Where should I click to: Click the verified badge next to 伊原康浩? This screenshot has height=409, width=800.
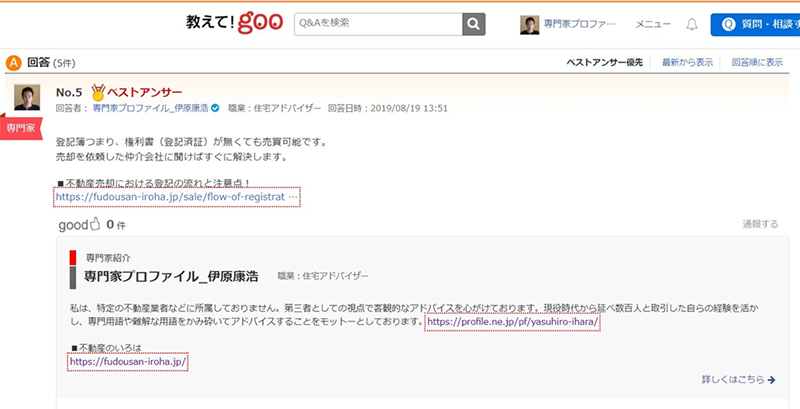(x=215, y=108)
